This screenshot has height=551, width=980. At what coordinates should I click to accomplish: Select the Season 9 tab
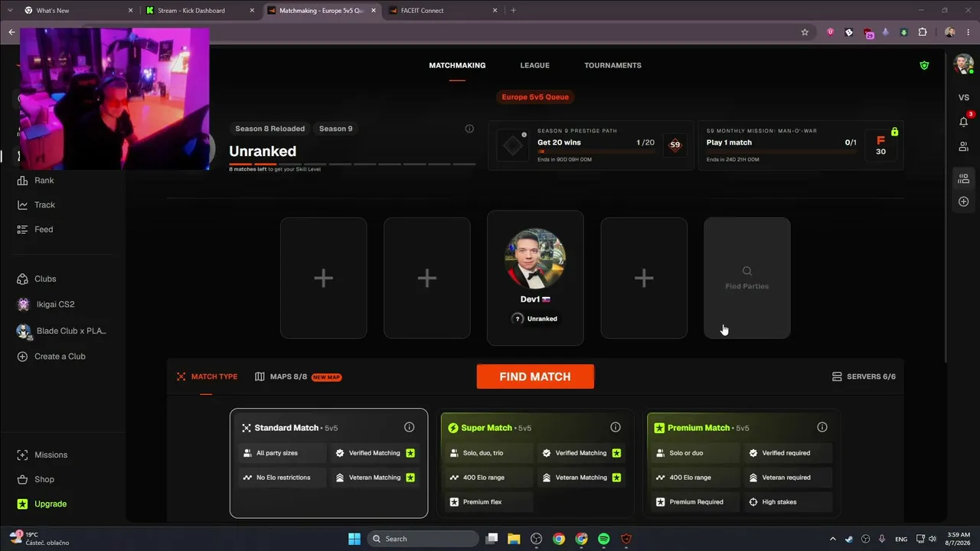click(x=336, y=129)
